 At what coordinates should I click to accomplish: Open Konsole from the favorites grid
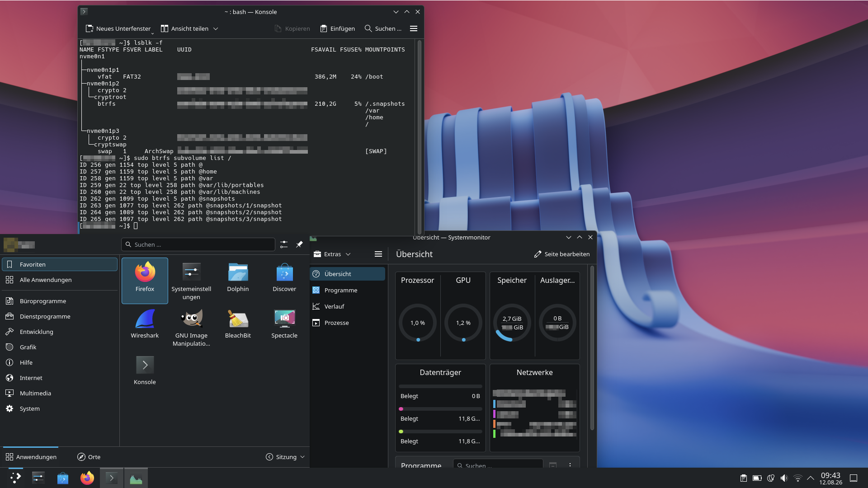click(145, 374)
